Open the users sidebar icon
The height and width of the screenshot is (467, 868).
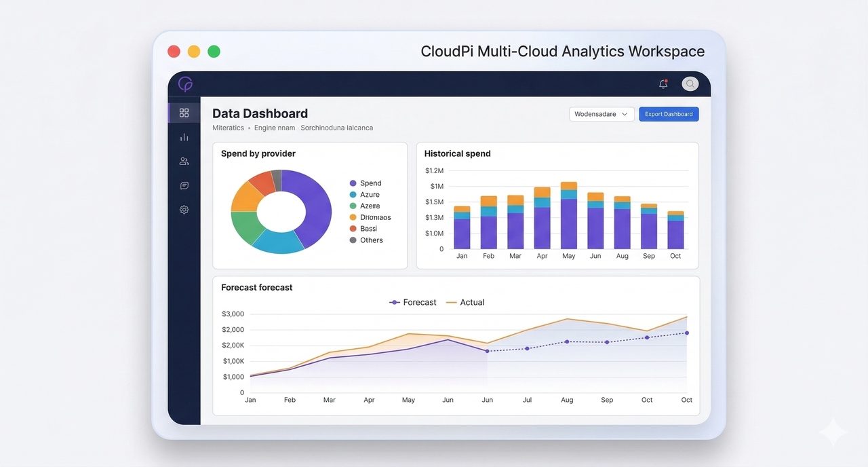[184, 162]
